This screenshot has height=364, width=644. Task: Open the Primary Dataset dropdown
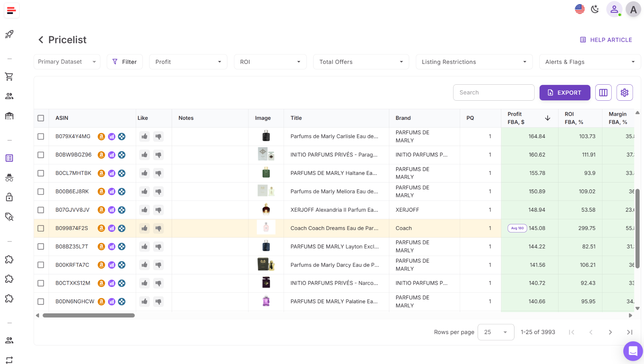[x=67, y=62]
